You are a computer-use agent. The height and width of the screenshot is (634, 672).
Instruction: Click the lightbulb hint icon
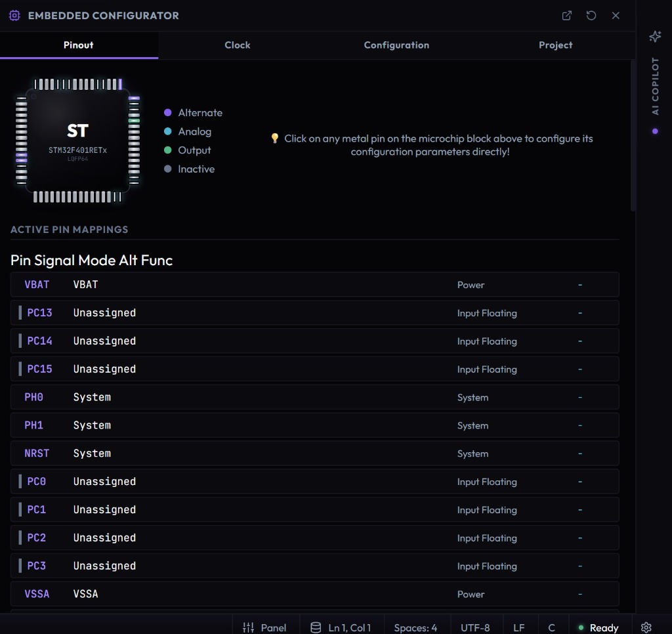click(275, 138)
